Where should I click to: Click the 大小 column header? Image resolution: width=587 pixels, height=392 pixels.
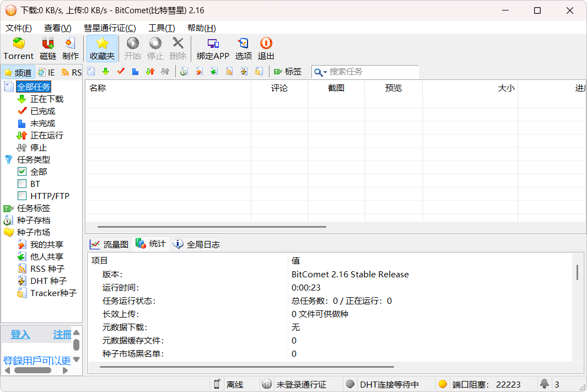click(x=470, y=88)
